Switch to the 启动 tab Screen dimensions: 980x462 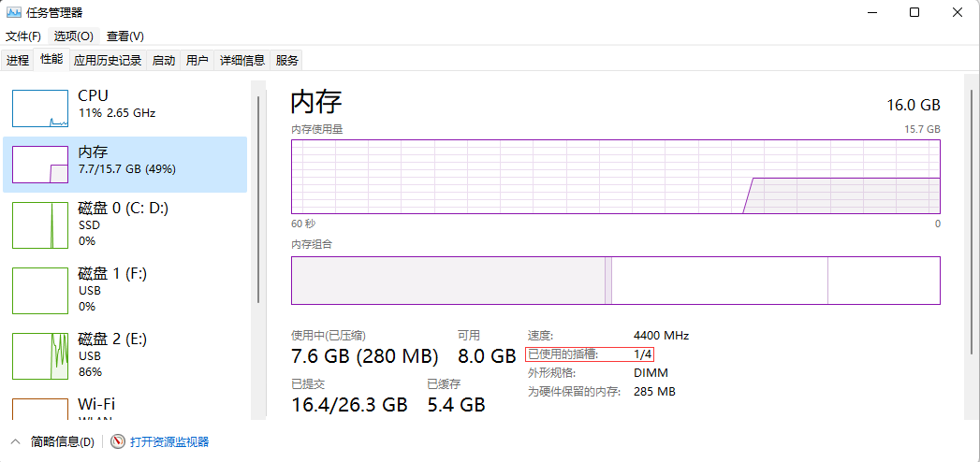(x=164, y=60)
